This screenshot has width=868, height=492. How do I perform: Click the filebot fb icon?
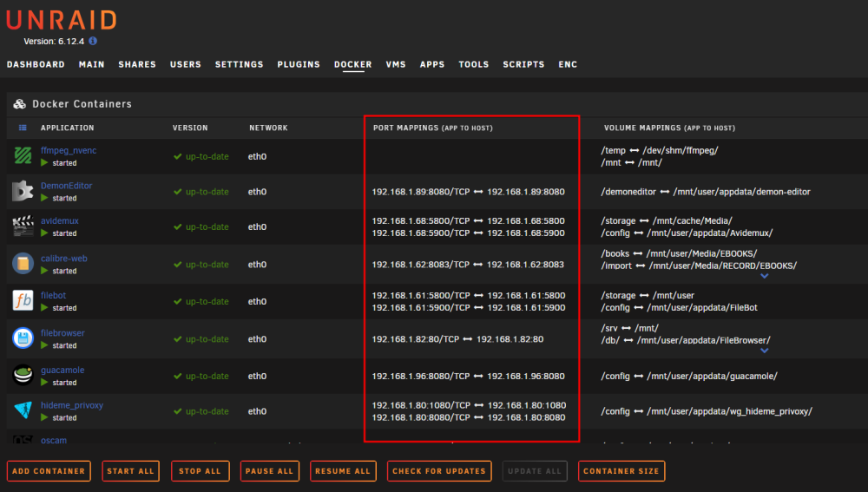23,300
